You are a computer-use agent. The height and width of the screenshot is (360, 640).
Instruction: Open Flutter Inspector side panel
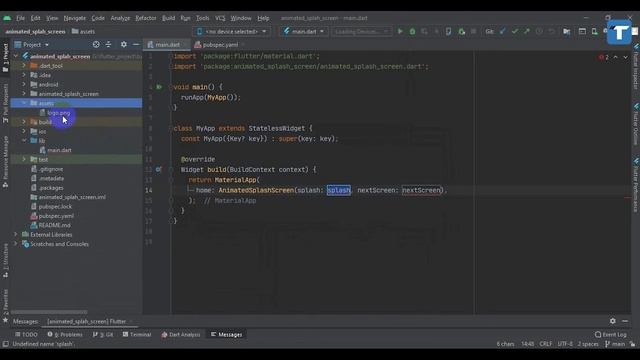click(x=636, y=66)
